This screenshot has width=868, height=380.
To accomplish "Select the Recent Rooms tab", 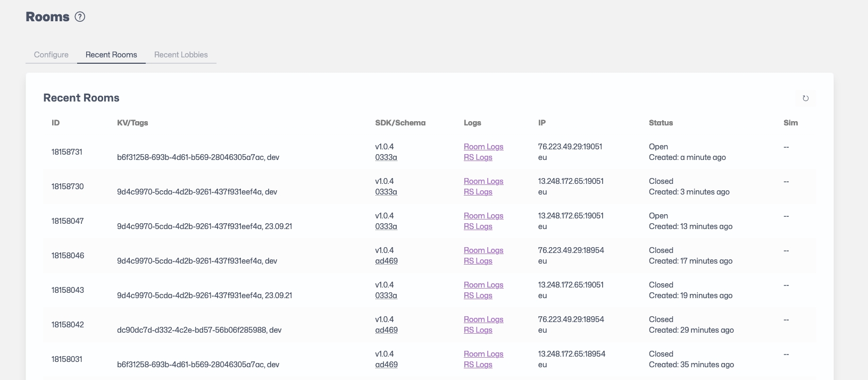I will 111,55.
